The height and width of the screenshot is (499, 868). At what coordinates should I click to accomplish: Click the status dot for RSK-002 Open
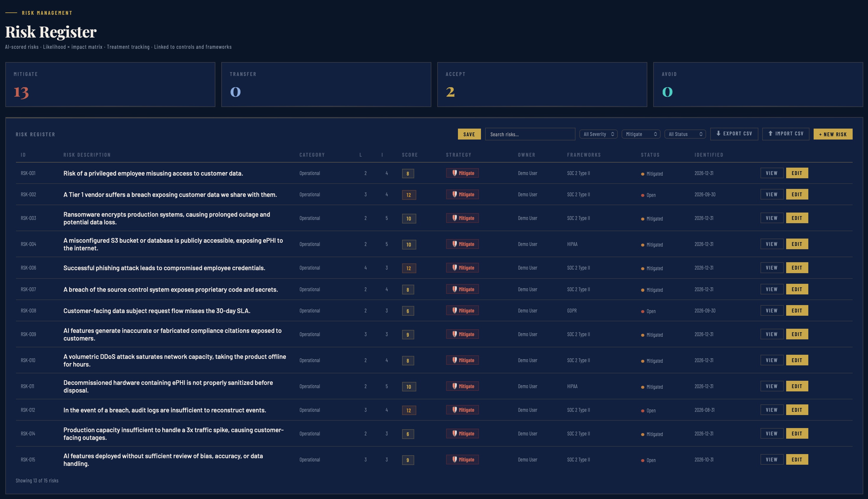click(x=643, y=195)
